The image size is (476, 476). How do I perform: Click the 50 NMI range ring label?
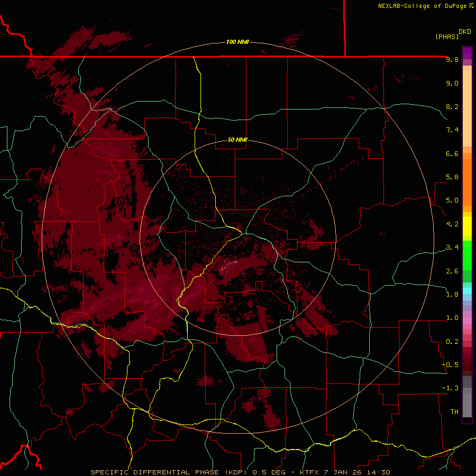(x=237, y=140)
